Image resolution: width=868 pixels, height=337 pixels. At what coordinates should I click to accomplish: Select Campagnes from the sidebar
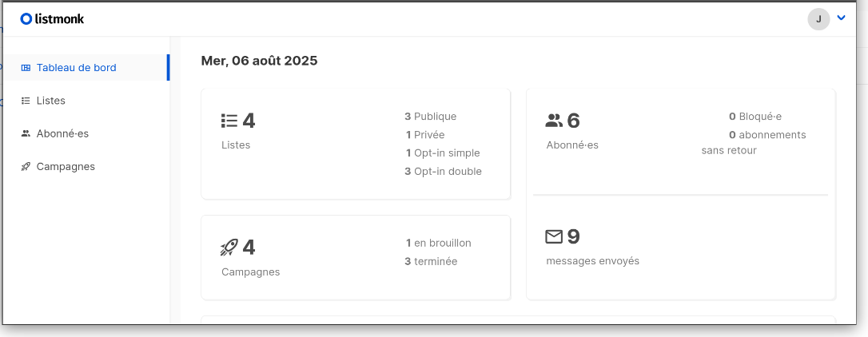click(x=66, y=167)
